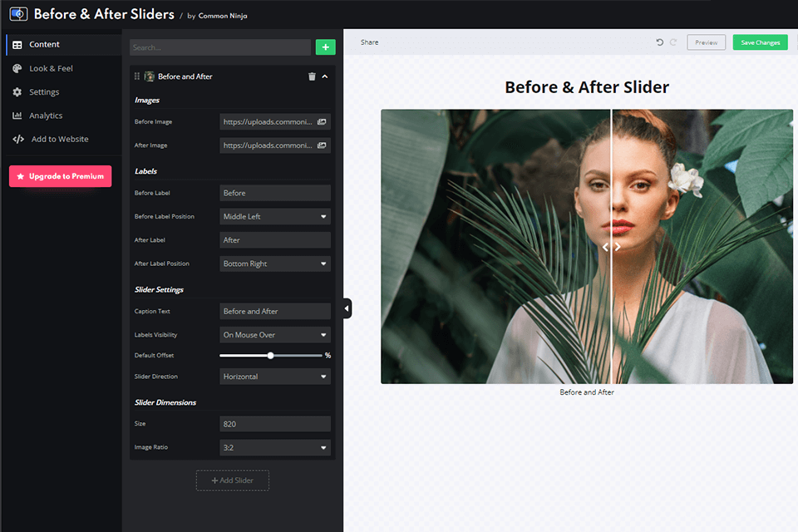This screenshot has height=532, width=798.
Task: Click the undo icon in the top bar
Action: pos(659,42)
